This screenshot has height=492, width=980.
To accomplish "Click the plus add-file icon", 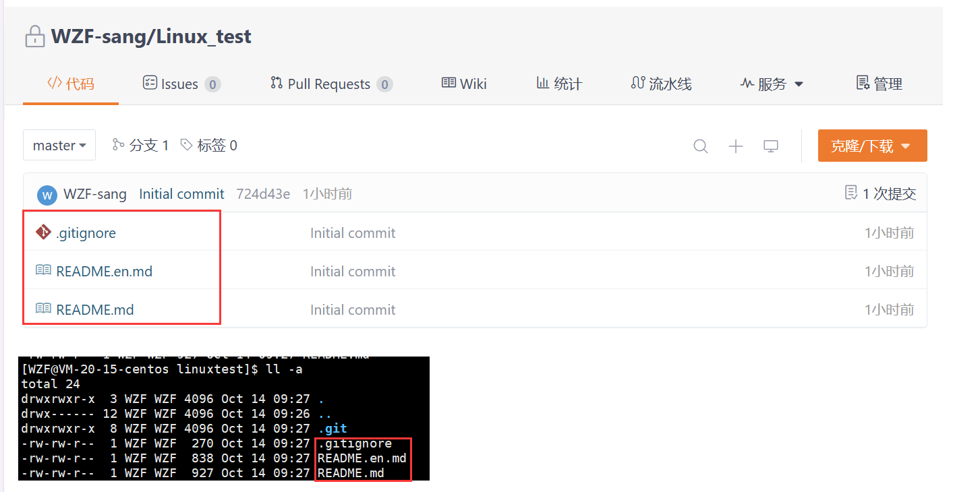I will point(736,146).
